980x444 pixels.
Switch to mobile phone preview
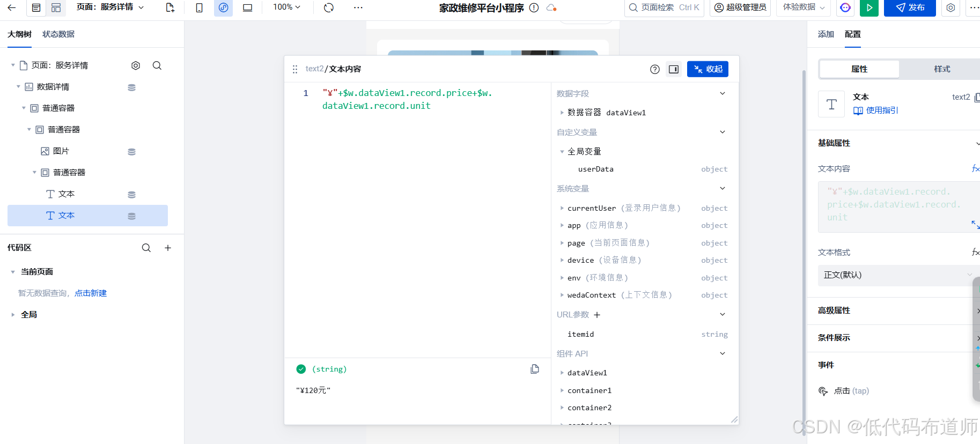click(x=199, y=8)
